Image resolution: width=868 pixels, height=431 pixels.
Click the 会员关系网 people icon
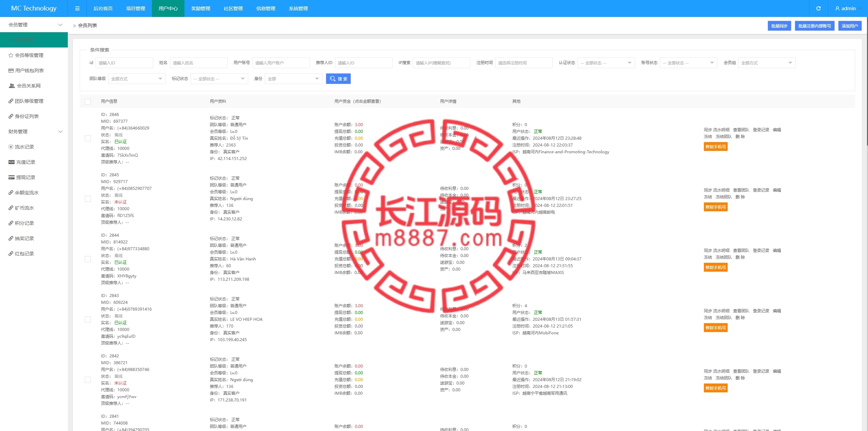click(x=12, y=86)
